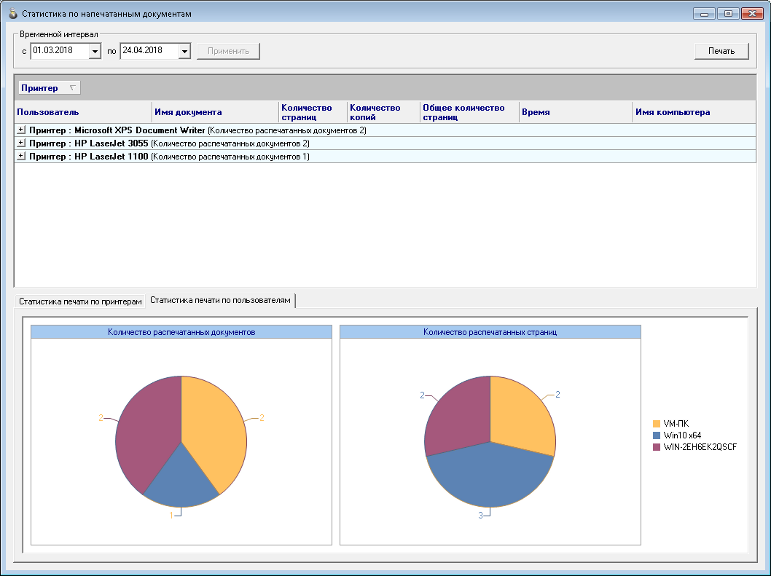Click the label 3 under pages pie
Screen dimensions: 771x576
tap(480, 515)
